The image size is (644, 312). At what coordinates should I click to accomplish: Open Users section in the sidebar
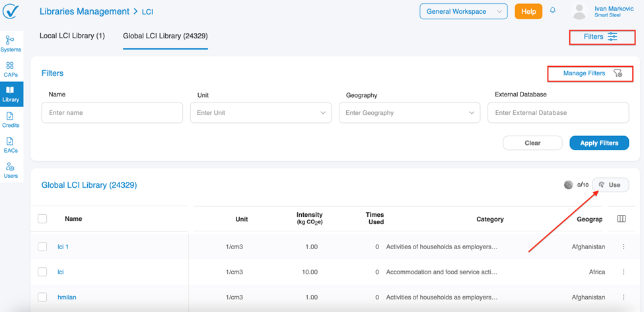tap(11, 170)
